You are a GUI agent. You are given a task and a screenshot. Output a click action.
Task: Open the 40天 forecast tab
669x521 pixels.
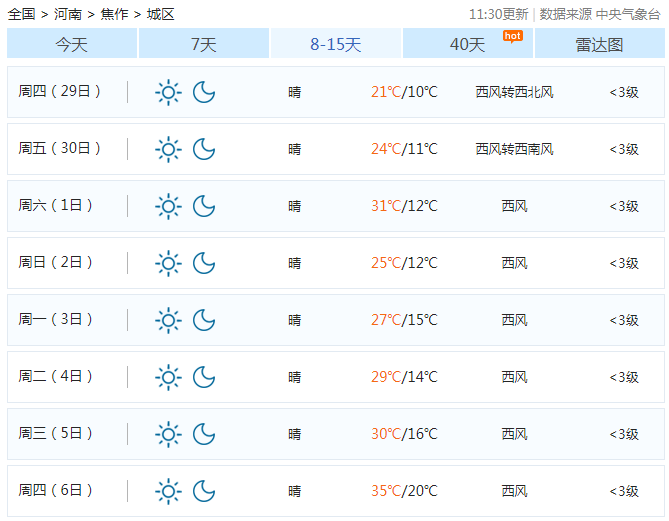(x=468, y=44)
